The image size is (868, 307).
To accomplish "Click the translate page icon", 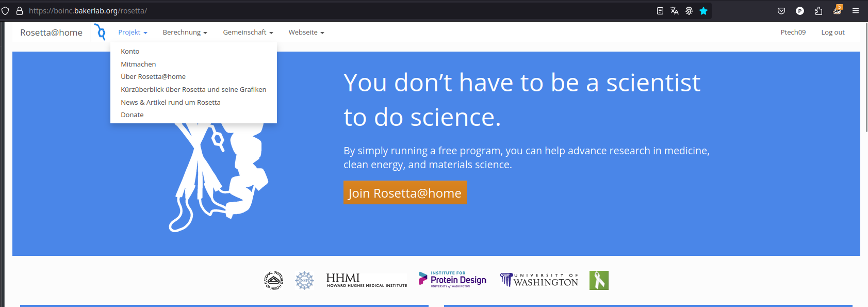I will [x=674, y=11].
